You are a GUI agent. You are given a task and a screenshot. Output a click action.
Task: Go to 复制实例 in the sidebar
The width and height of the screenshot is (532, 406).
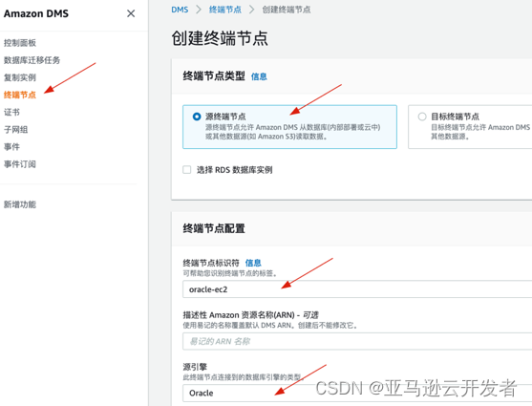(20, 77)
